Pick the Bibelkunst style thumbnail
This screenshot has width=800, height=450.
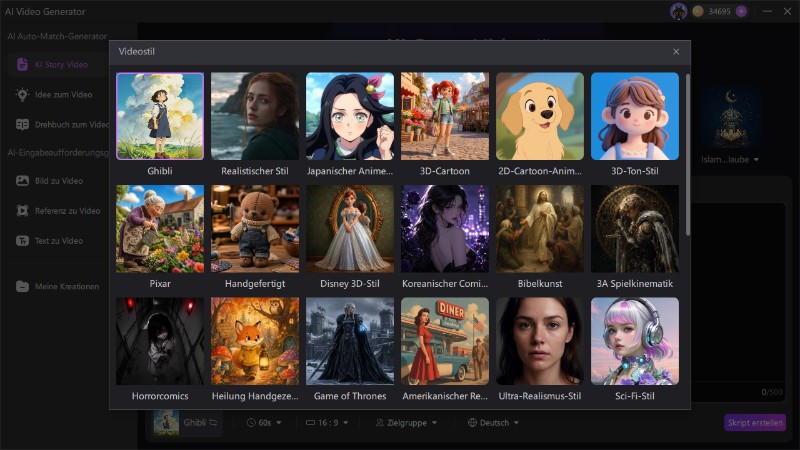point(540,229)
